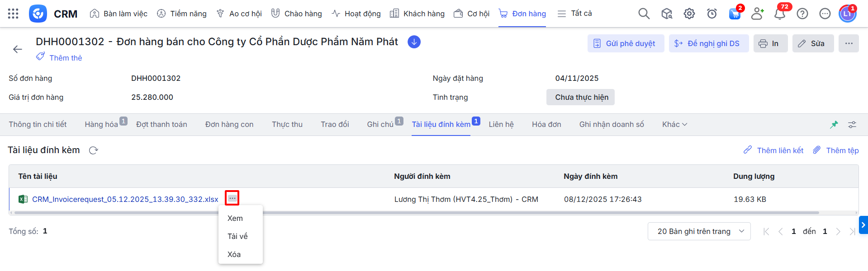The image size is (868, 271).
Task: Open the help question mark icon
Action: (x=802, y=14)
